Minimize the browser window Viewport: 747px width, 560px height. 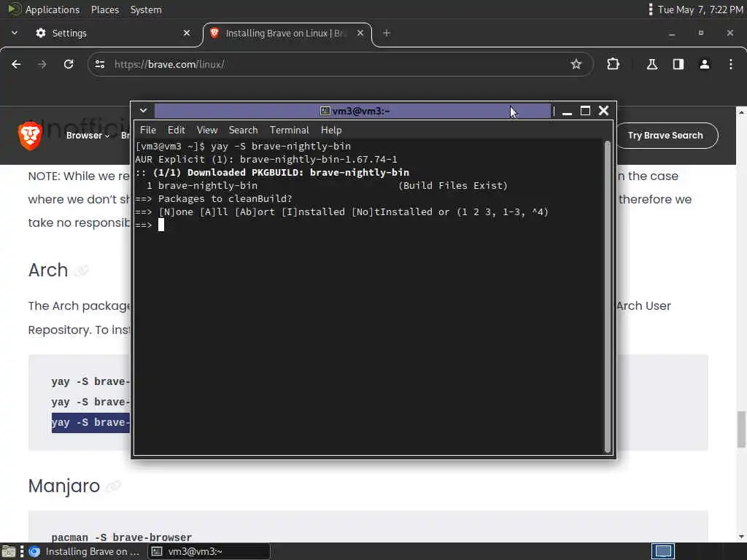tap(672, 34)
